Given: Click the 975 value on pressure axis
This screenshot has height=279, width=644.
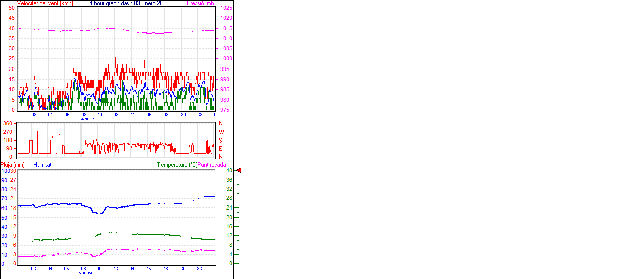Looking at the screenshot, I should tap(224, 110).
